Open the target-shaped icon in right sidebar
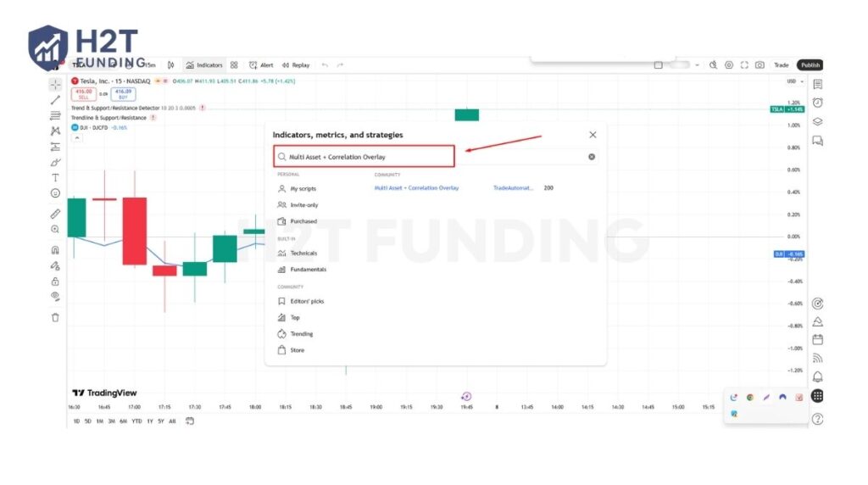868x485 pixels. 818,304
